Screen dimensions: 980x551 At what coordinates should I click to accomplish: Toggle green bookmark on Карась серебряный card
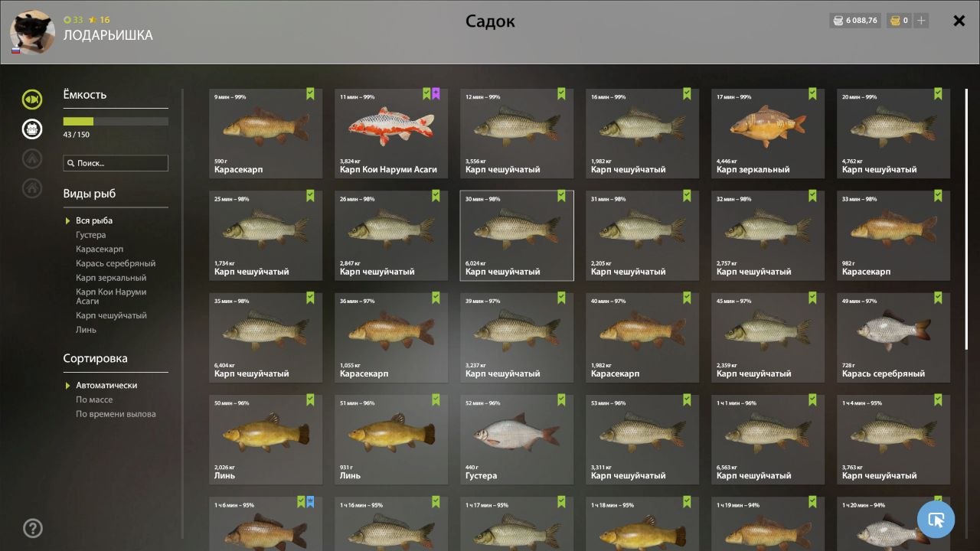click(x=938, y=298)
